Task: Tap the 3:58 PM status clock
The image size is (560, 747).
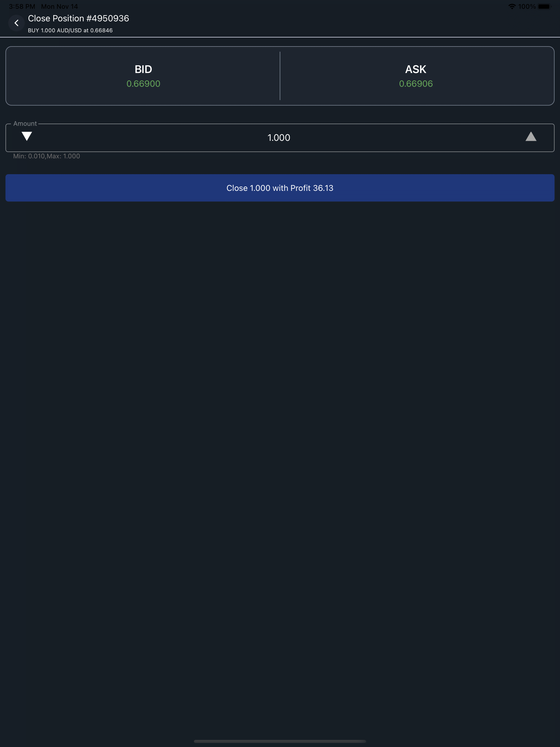Action: pos(22,6)
